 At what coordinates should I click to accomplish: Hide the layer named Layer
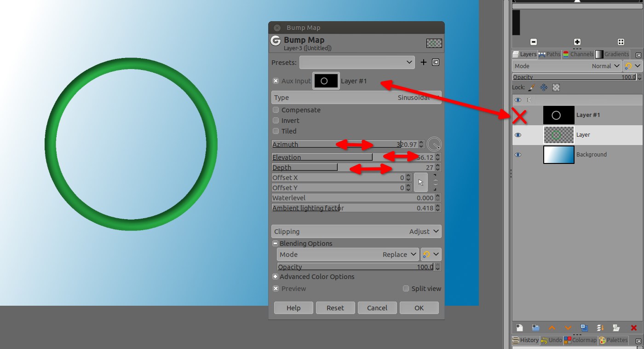pos(518,135)
